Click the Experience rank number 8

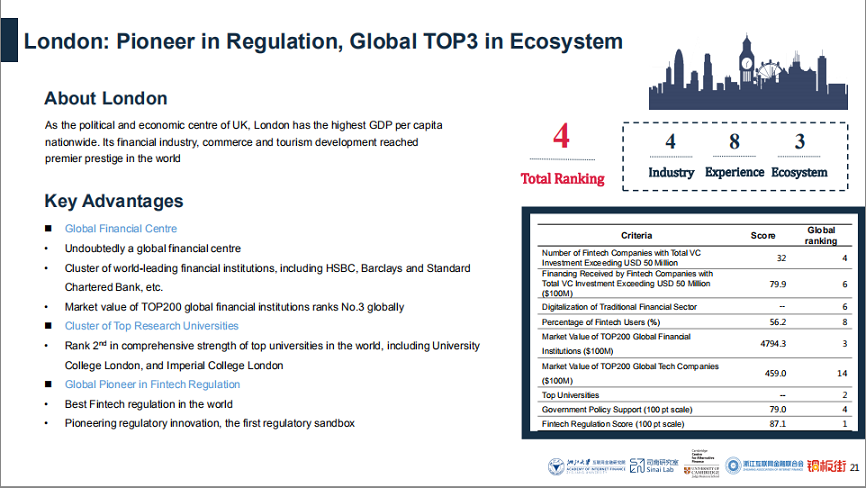click(x=734, y=141)
